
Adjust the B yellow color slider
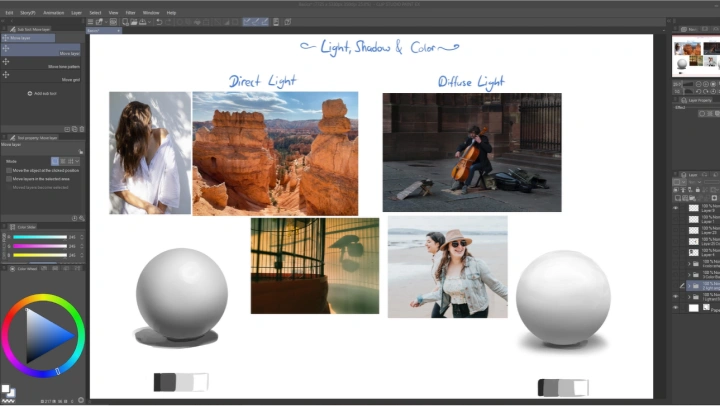pyautogui.click(x=40, y=255)
